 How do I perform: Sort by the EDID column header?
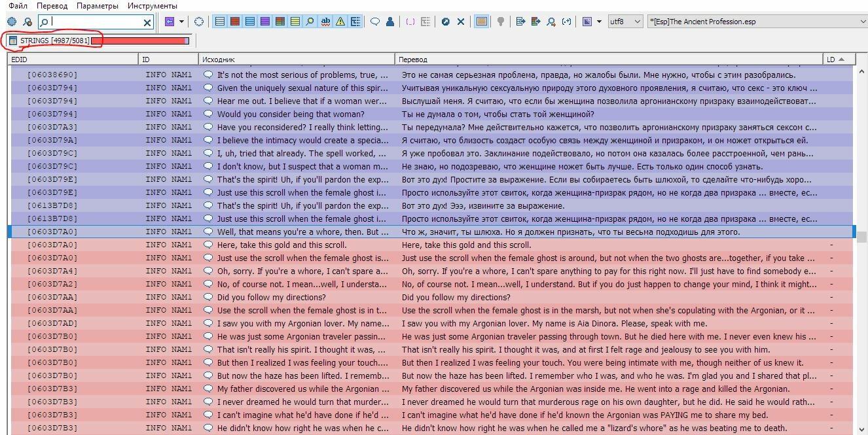pos(74,60)
